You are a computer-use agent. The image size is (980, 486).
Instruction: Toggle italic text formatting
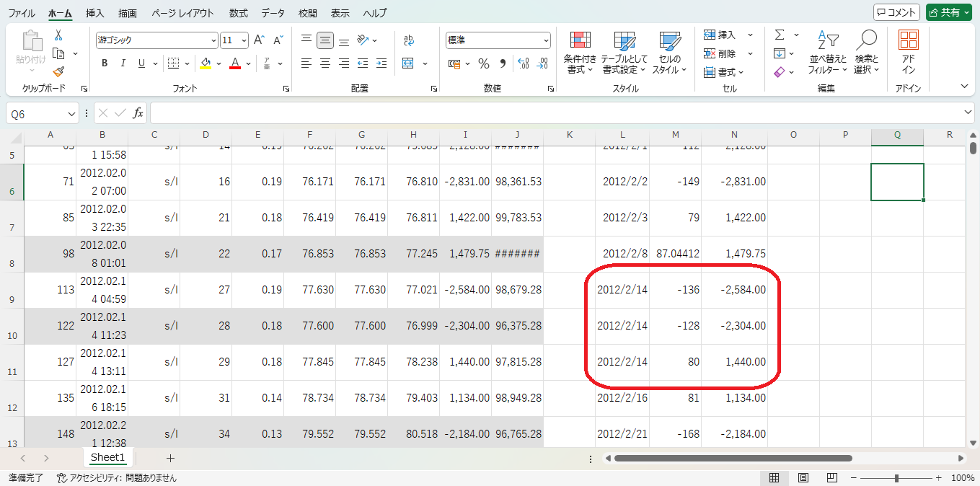coord(123,63)
